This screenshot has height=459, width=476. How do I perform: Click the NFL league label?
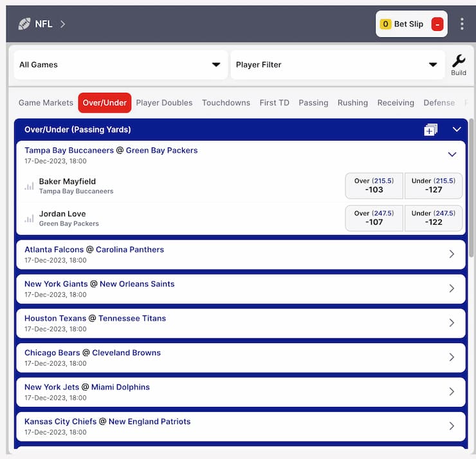43,24
